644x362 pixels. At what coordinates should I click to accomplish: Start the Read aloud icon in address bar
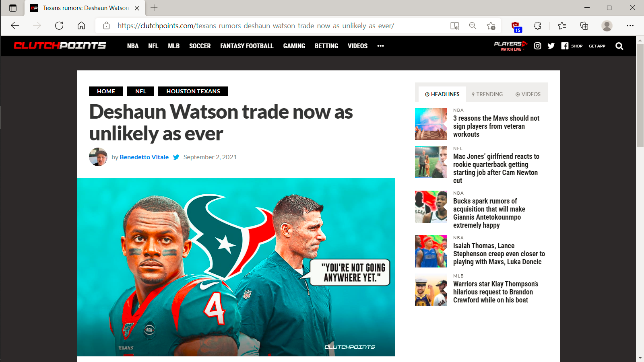[x=455, y=26]
